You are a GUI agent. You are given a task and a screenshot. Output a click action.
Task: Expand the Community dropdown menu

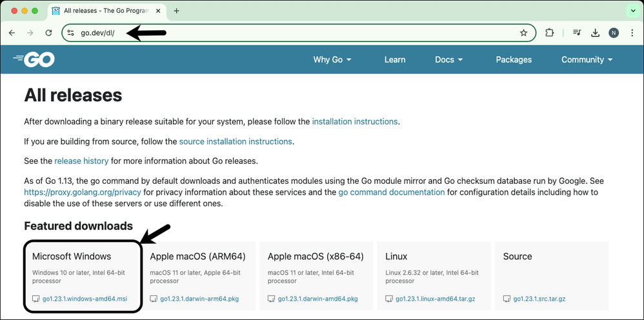pos(586,59)
